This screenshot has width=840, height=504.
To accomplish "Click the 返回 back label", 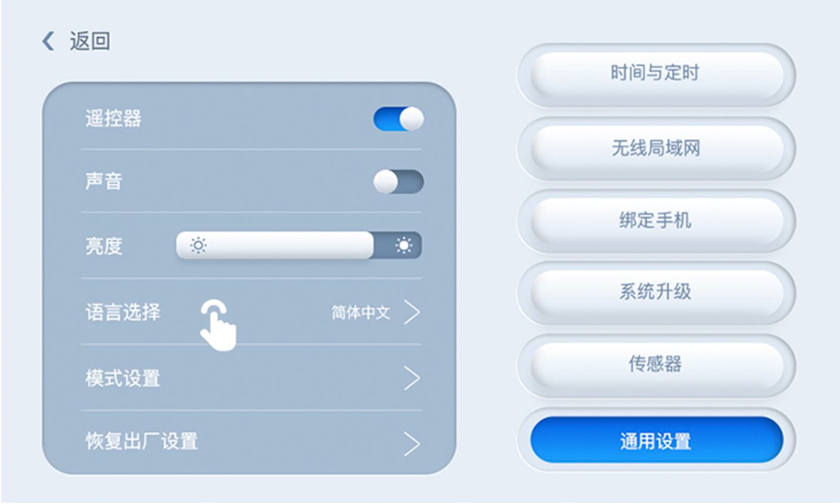I will coord(90,41).
